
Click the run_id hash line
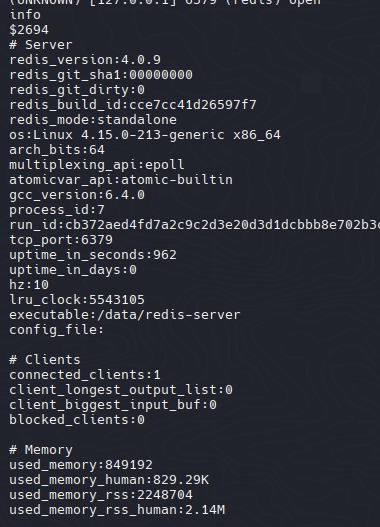click(195, 225)
